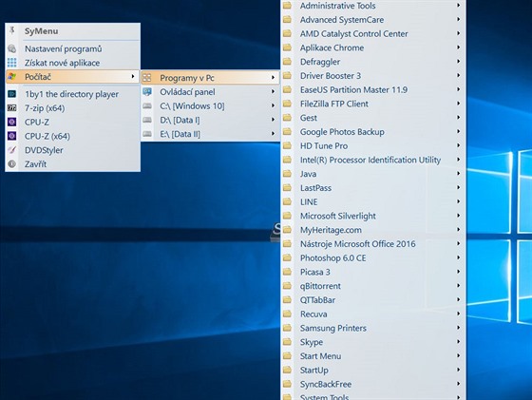Expand the Počítač submenu arrow
Screen dimensions: 532x400
coord(133,77)
